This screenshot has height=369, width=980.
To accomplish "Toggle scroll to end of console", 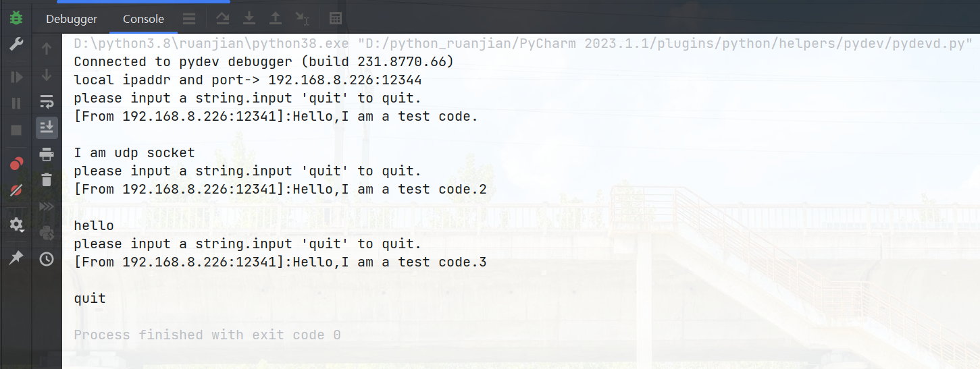I will point(47,127).
